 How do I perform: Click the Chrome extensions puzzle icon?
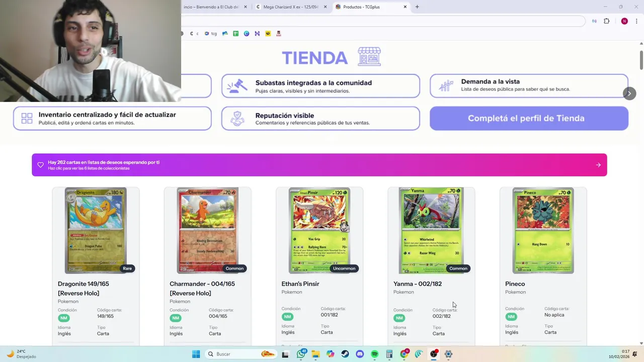pyautogui.click(x=606, y=21)
